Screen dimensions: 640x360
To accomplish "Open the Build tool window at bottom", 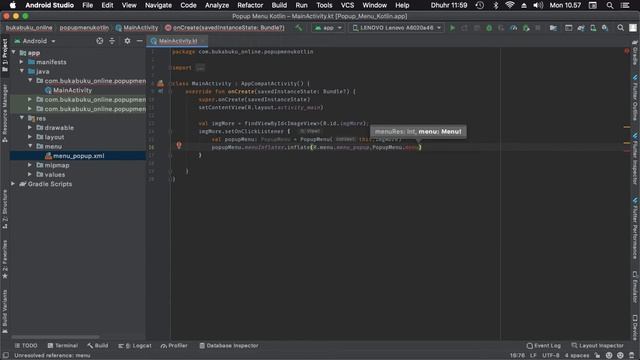I will [98, 346].
